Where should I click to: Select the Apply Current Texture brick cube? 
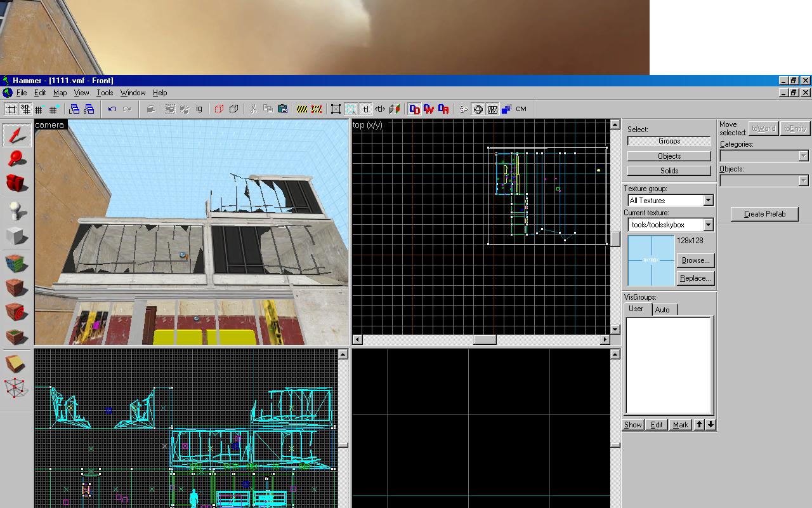point(17,288)
